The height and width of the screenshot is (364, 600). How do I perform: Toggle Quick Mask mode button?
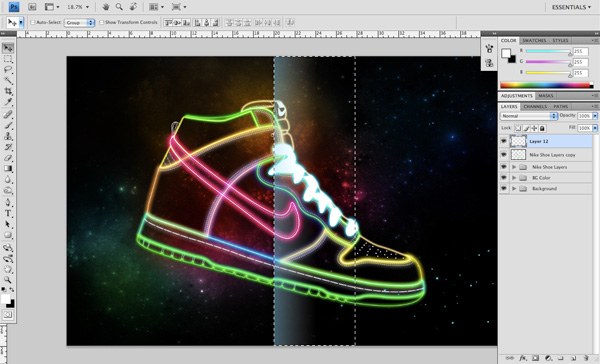point(8,315)
